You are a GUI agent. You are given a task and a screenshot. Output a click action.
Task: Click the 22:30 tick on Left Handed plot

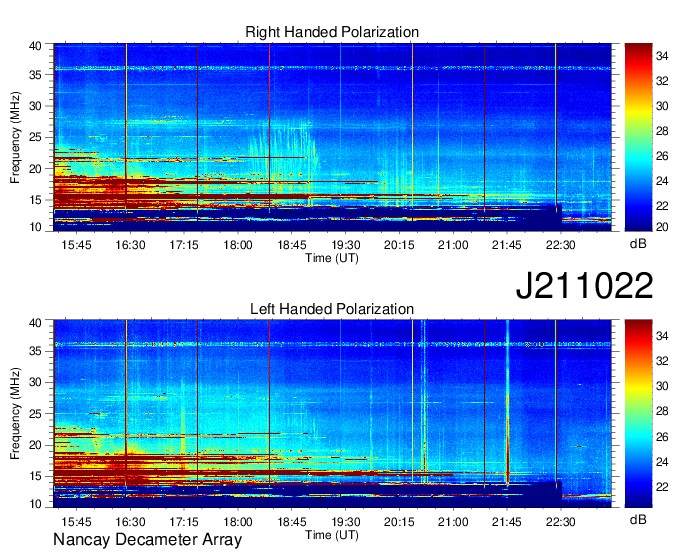[x=560, y=521]
